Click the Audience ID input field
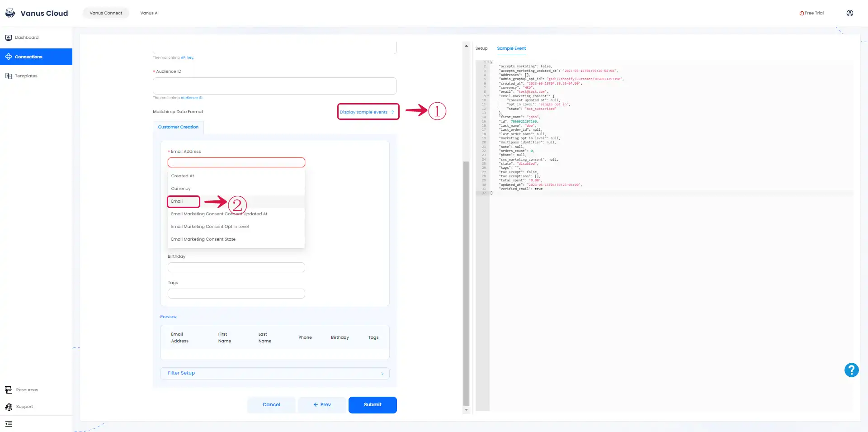The image size is (868, 432). (275, 86)
